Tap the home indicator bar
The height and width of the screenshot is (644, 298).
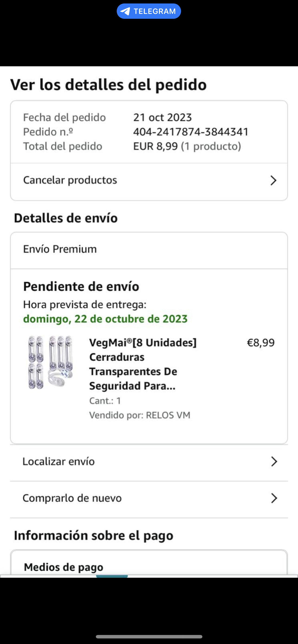click(x=149, y=637)
